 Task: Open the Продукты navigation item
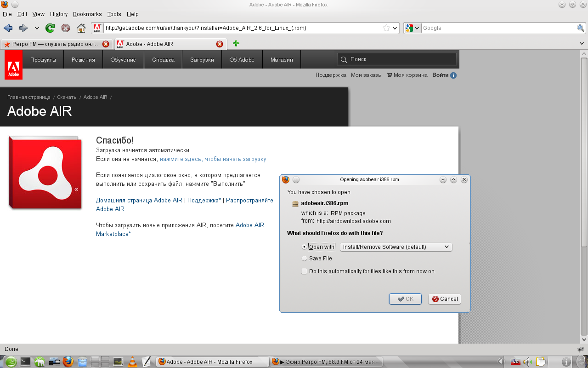click(43, 60)
